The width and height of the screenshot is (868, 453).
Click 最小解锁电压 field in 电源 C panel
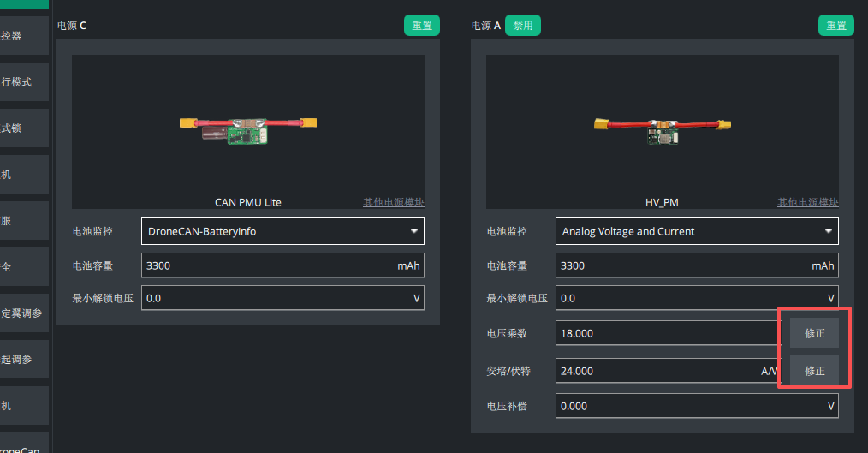click(282, 298)
